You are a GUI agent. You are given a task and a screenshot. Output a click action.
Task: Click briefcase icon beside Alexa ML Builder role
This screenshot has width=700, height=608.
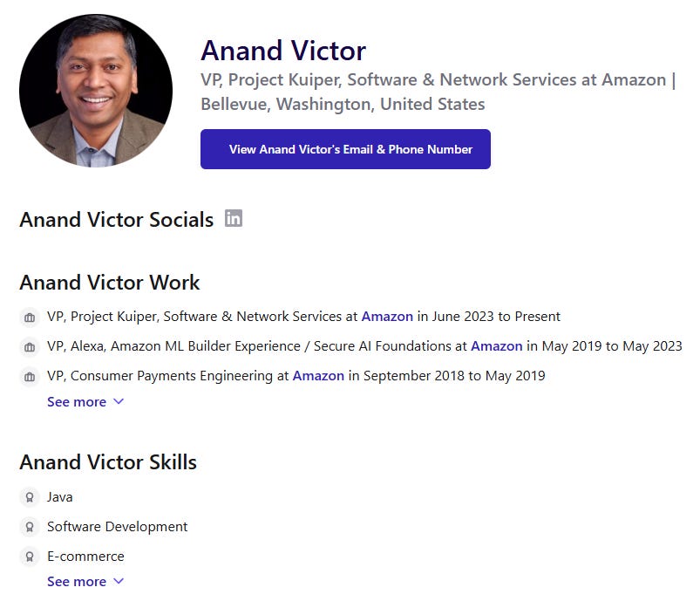point(30,347)
